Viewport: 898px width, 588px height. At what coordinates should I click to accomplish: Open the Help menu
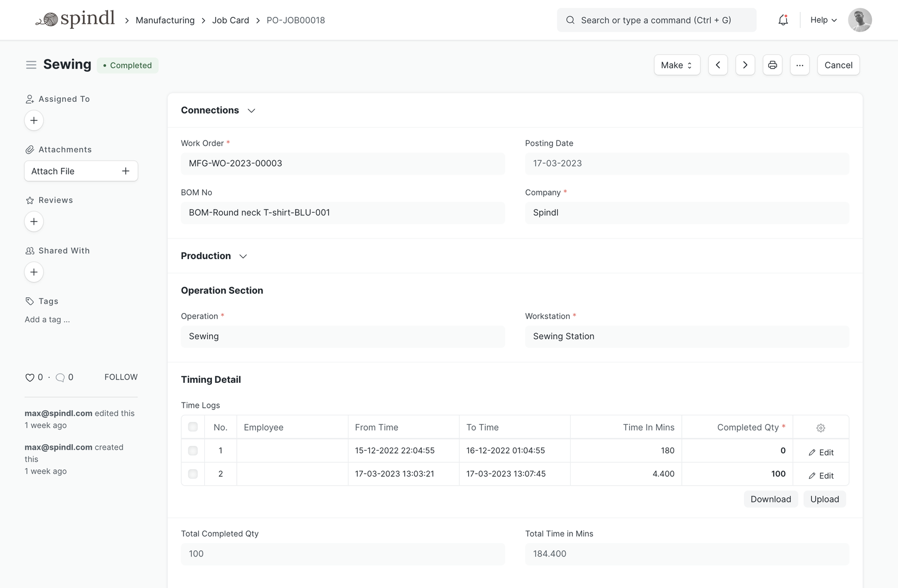click(x=823, y=20)
